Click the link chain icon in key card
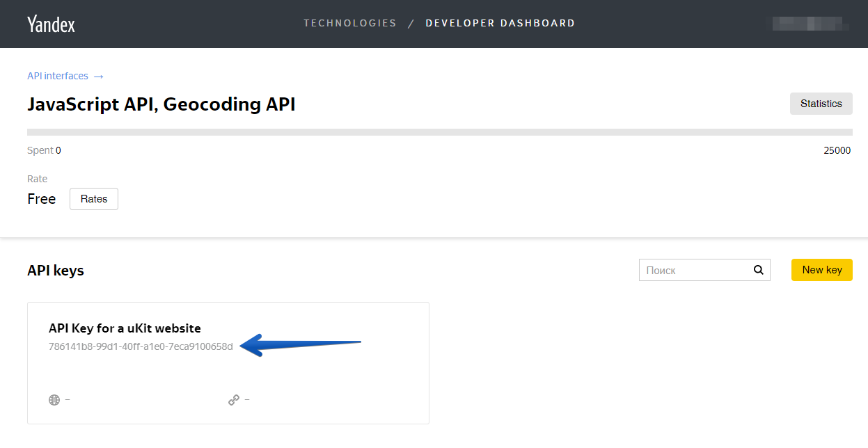This screenshot has width=868, height=448. tap(234, 400)
